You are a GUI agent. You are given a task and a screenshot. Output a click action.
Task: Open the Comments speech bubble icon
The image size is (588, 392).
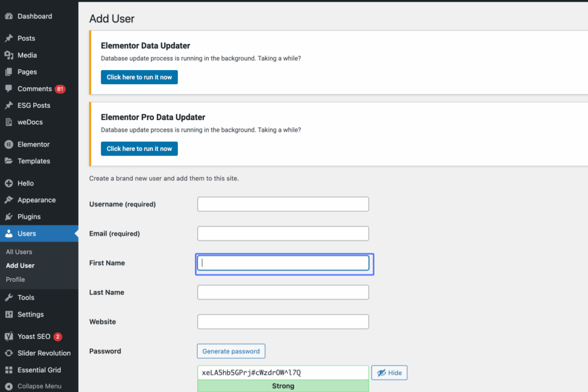tap(9, 88)
